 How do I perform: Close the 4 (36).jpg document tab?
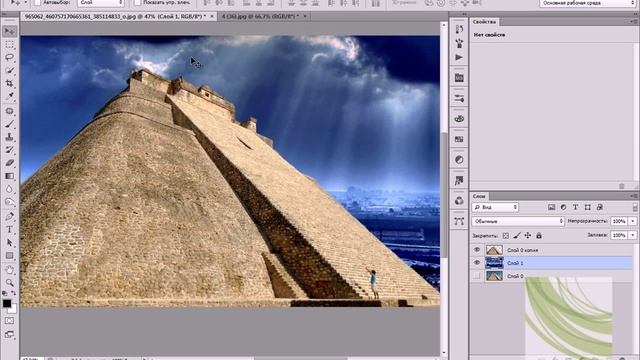pyautogui.click(x=305, y=16)
